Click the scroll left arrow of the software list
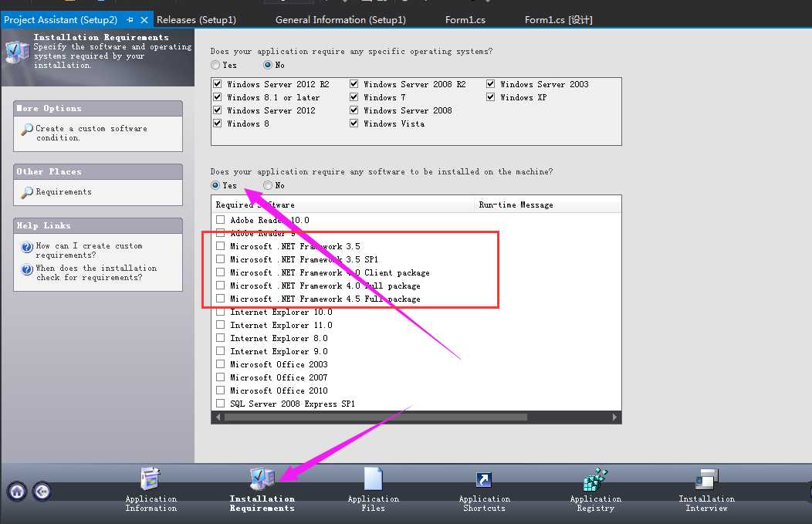 [218, 418]
